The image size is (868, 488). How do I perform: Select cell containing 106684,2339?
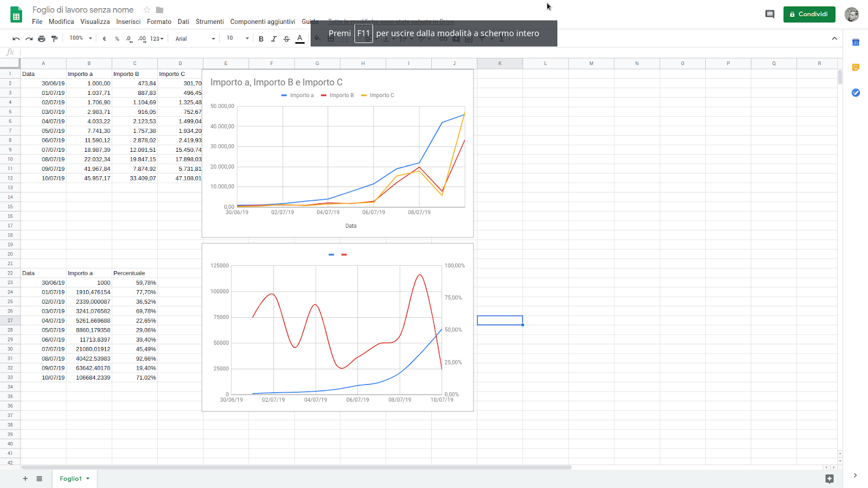coord(89,377)
